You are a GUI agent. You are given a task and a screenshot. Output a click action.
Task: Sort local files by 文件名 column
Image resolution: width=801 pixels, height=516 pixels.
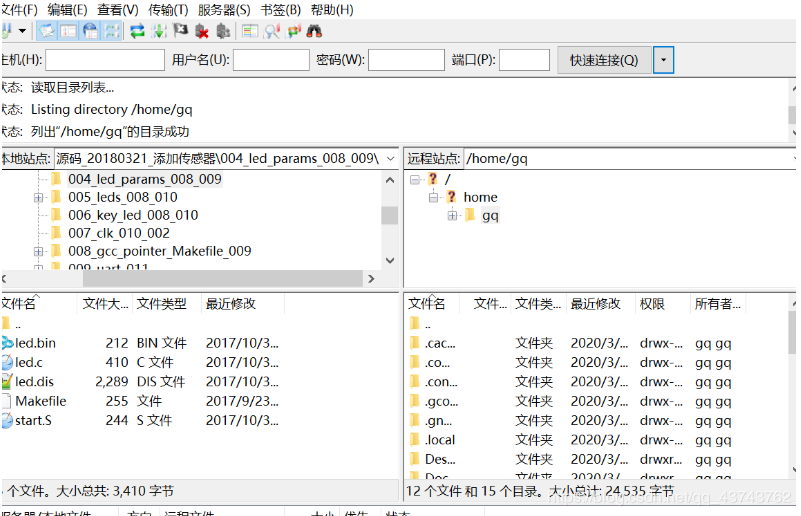[x=39, y=304]
